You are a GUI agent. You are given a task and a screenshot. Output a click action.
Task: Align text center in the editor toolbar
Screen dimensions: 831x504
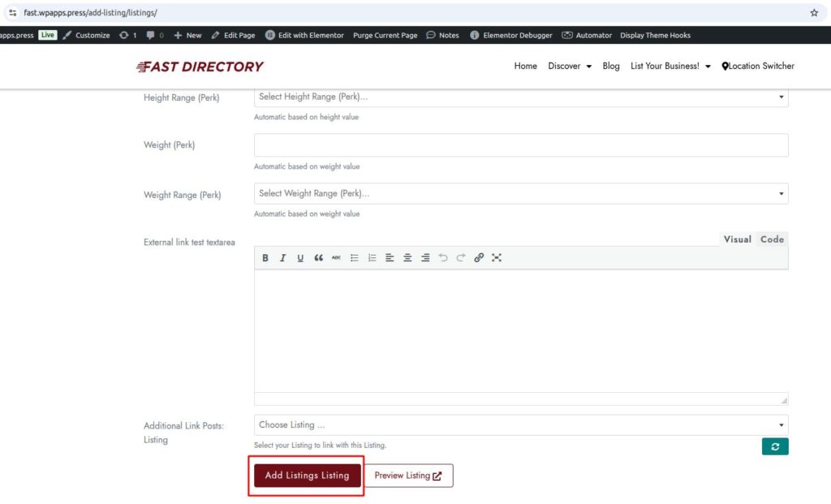407,258
